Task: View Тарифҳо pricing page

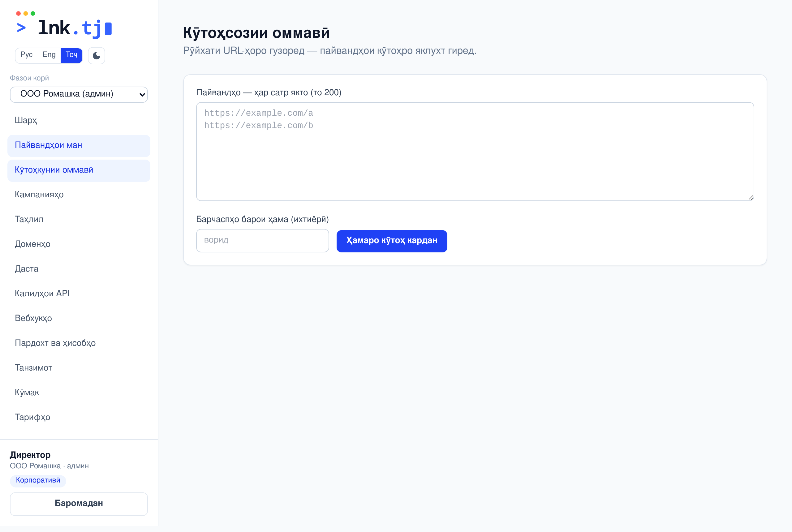Action: coord(79,418)
